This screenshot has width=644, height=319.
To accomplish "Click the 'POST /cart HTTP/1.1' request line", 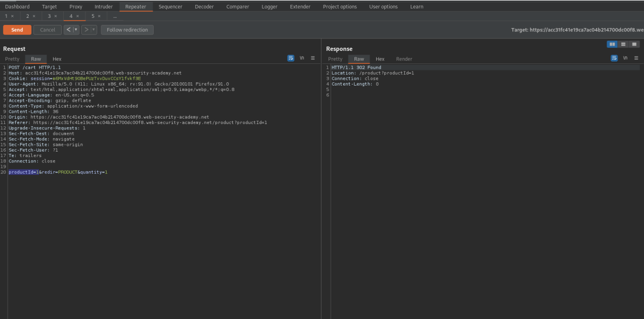I will [35, 67].
